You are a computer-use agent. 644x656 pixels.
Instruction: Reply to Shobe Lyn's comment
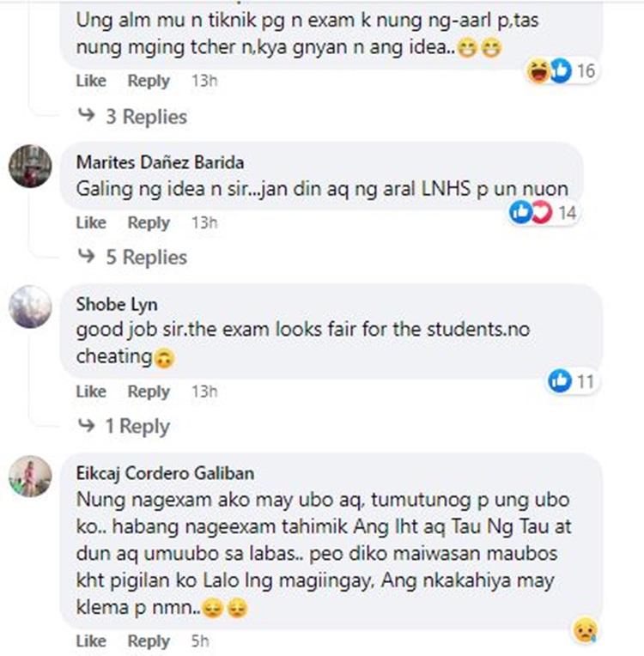coord(149,392)
